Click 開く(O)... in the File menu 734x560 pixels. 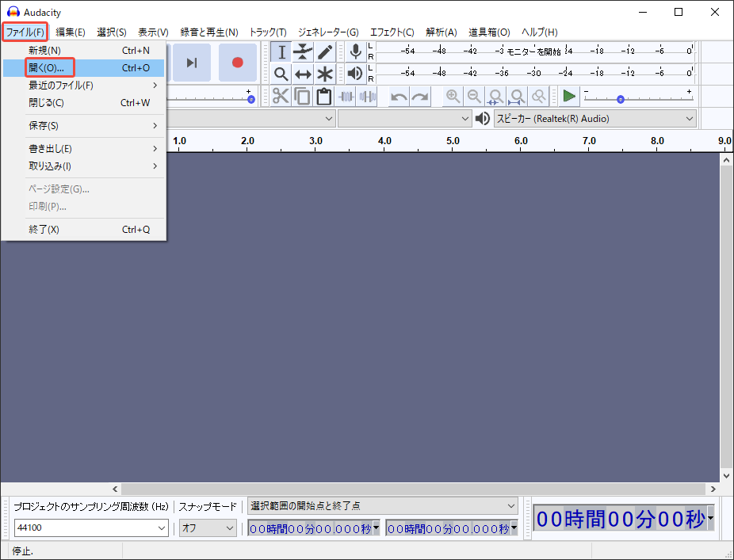point(50,68)
